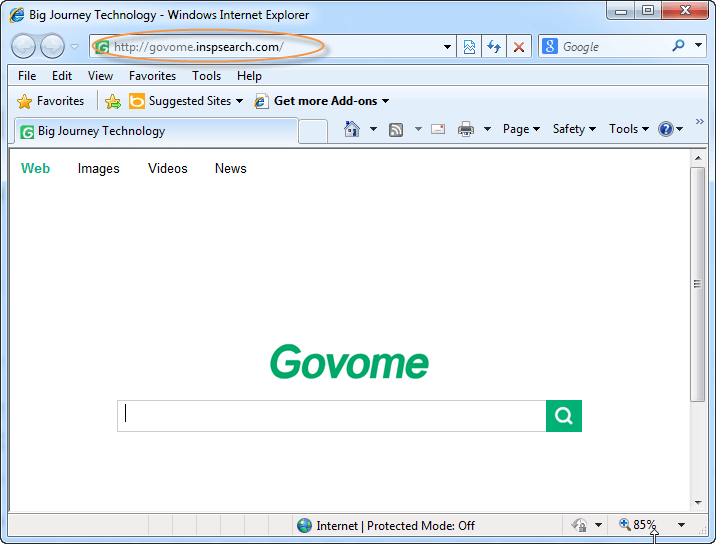Click the zoom level 85% button
Screen dimensions: 716x544
[x=637, y=525]
